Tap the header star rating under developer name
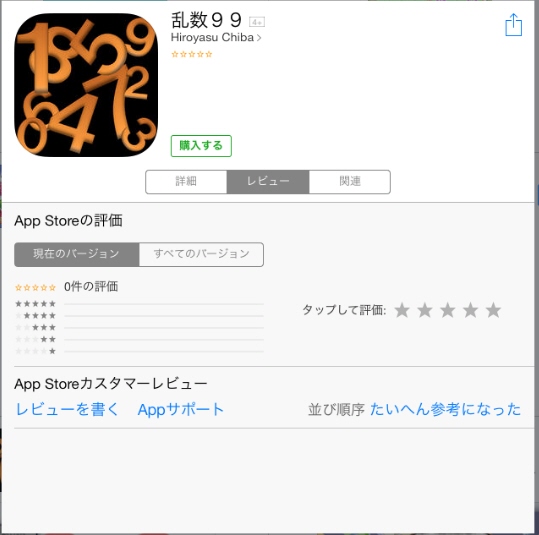539x535 pixels. 192,54
